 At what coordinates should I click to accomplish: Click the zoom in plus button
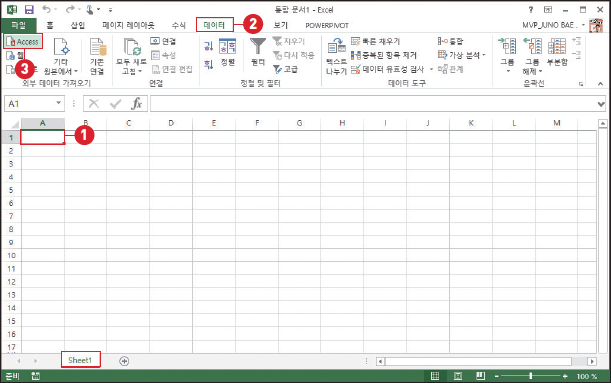click(x=565, y=376)
